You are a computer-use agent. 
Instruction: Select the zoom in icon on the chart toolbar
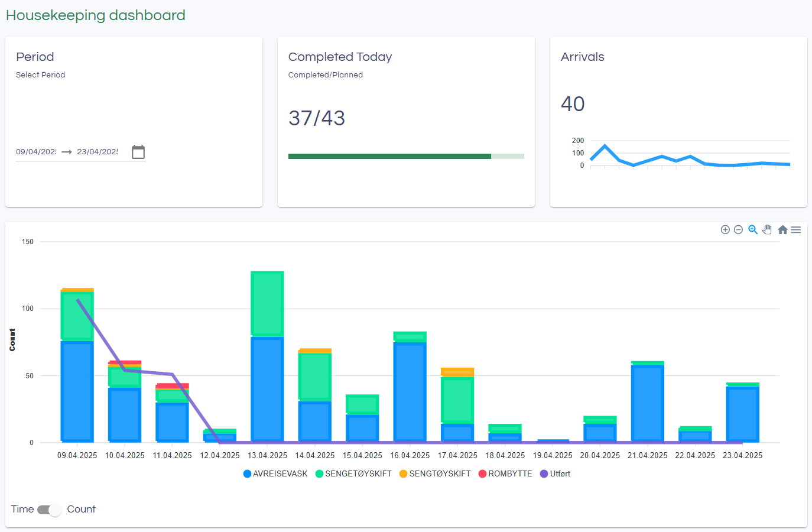click(725, 229)
